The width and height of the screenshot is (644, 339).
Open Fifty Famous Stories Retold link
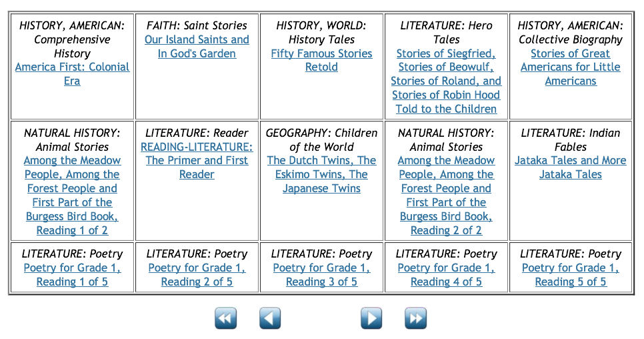pyautogui.click(x=321, y=61)
